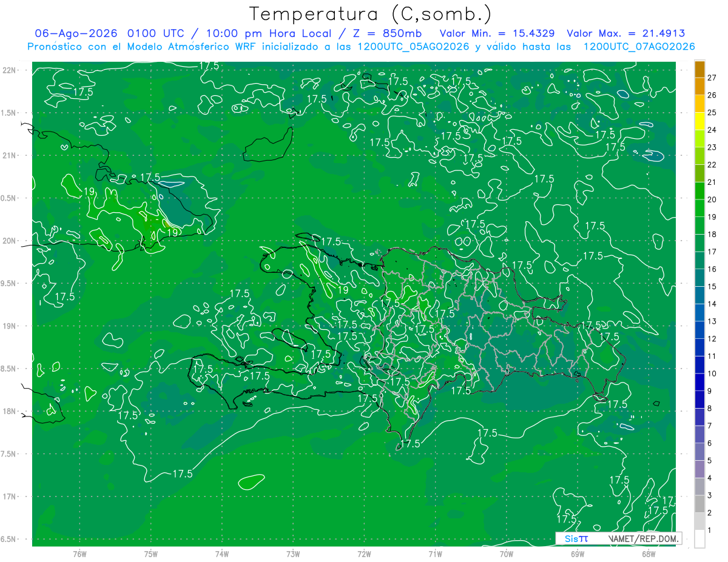Click the white legend swatch beside 1
Viewport: 728px width, 562px height.
(699, 538)
